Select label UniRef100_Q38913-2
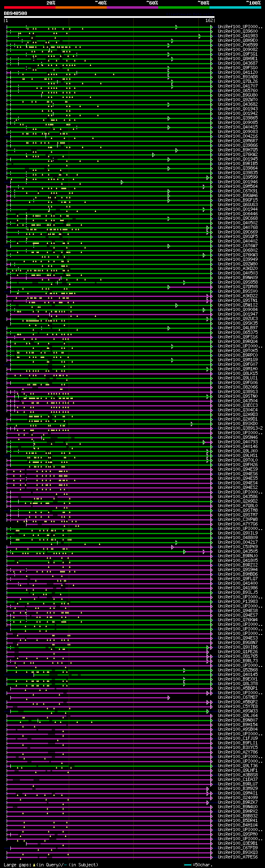265x868 pixels. point(240,428)
